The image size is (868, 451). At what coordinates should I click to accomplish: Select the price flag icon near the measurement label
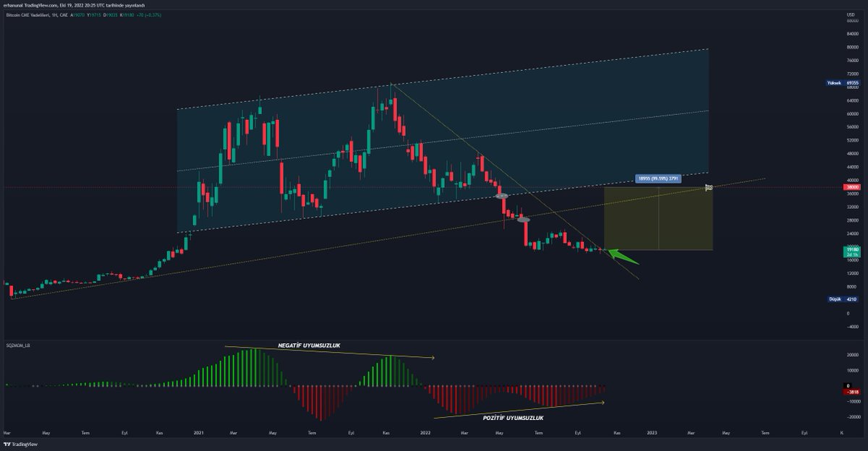709,187
